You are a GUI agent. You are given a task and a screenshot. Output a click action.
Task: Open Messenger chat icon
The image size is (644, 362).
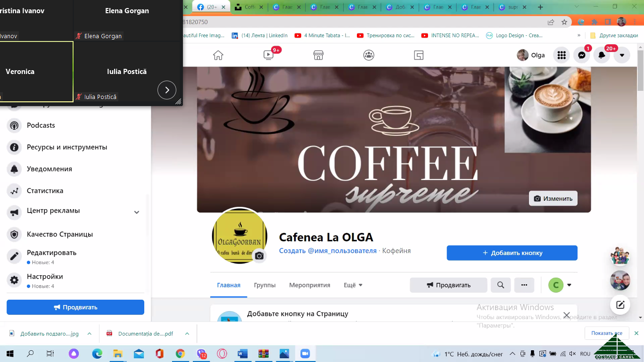(x=582, y=55)
